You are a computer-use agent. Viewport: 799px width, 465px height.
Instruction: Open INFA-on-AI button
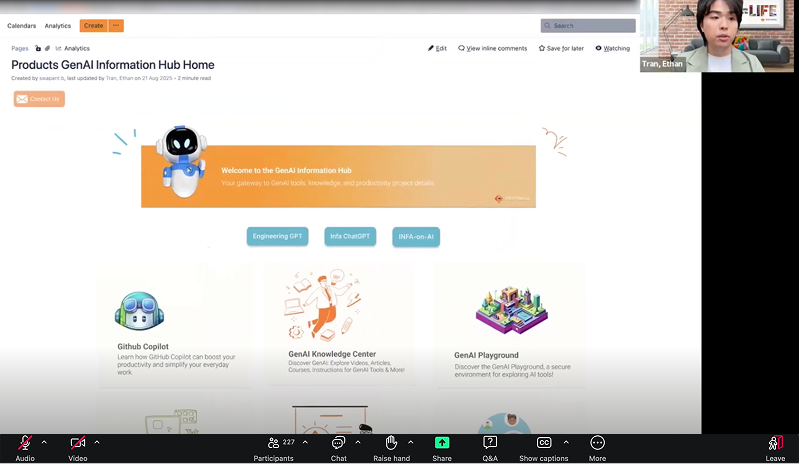pyautogui.click(x=416, y=237)
